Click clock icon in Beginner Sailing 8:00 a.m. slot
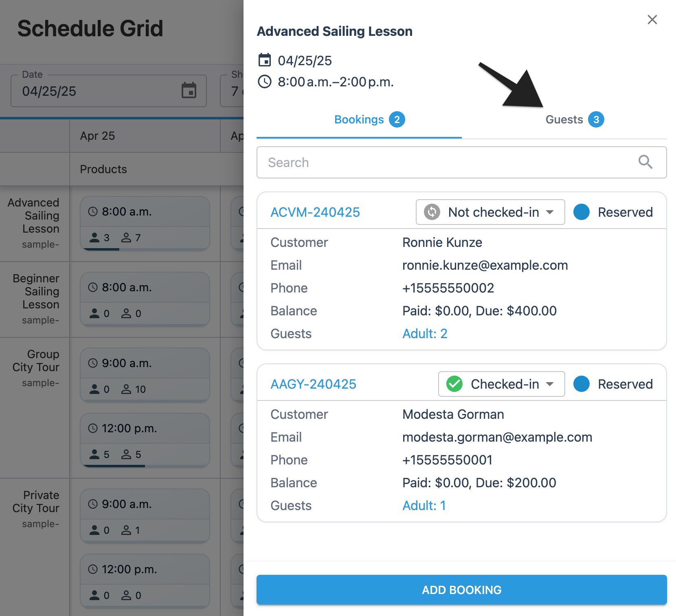The image size is (676, 616). point(93,287)
